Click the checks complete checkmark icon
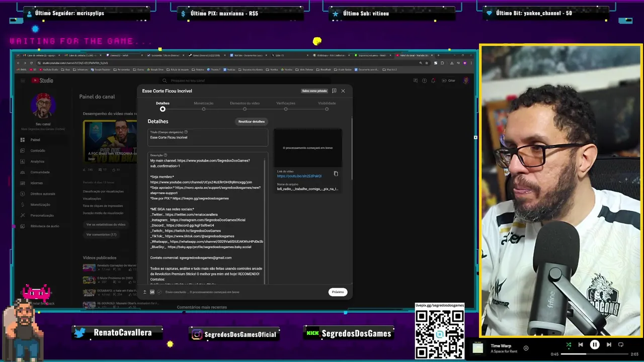644x362 pixels. pos(159,292)
